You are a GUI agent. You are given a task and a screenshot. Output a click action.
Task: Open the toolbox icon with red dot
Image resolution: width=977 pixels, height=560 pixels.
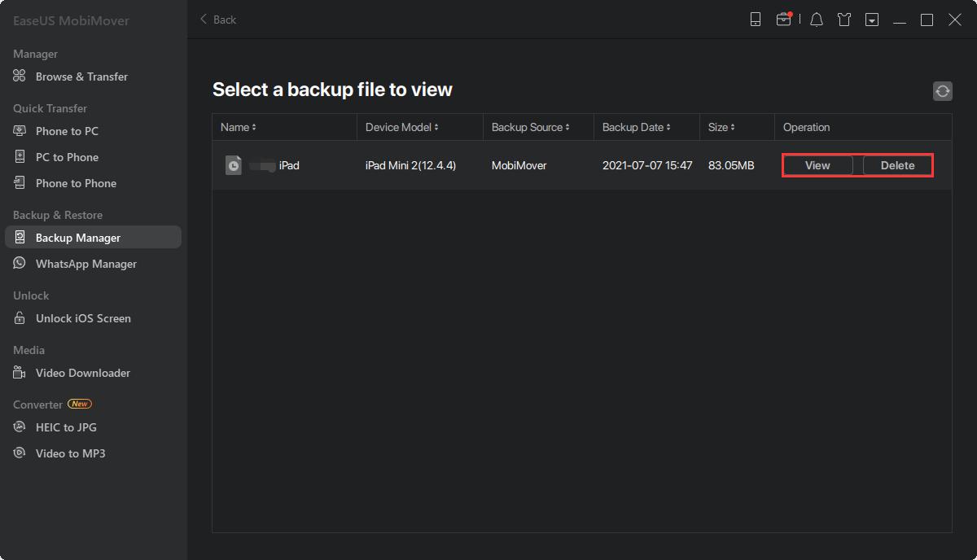783,20
